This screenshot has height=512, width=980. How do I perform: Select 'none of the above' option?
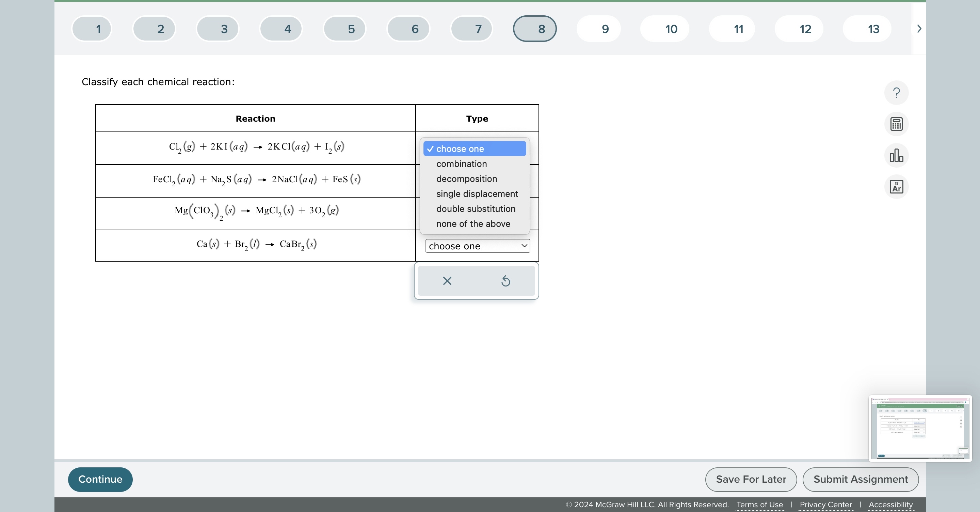pyautogui.click(x=473, y=224)
